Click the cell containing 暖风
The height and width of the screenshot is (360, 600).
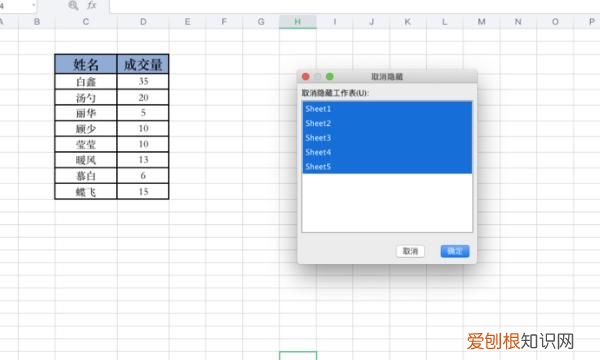point(86,160)
